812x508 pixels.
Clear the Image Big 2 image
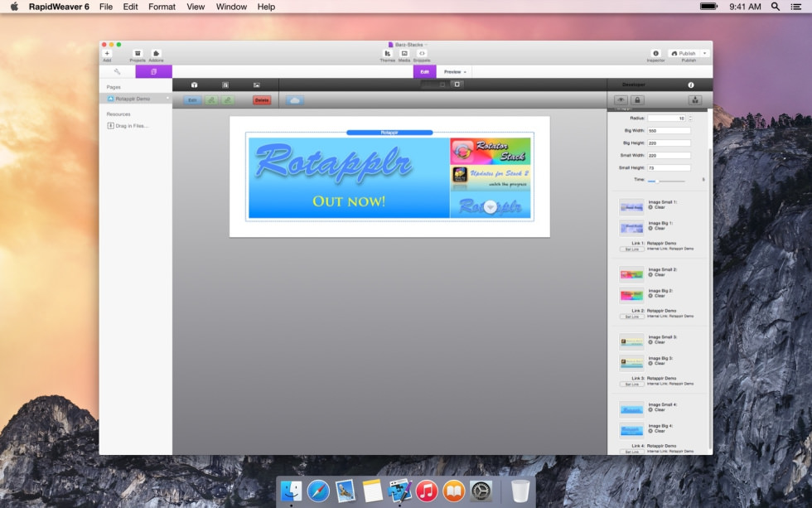click(656, 296)
